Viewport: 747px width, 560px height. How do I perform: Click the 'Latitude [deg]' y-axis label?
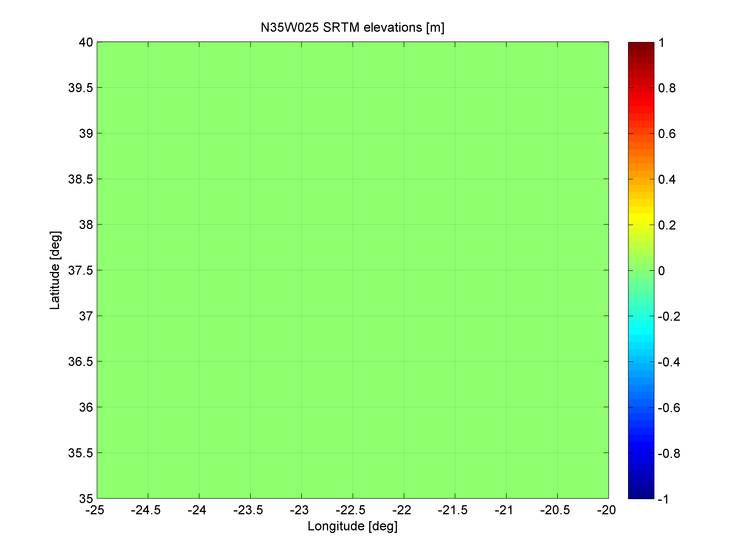55,270
